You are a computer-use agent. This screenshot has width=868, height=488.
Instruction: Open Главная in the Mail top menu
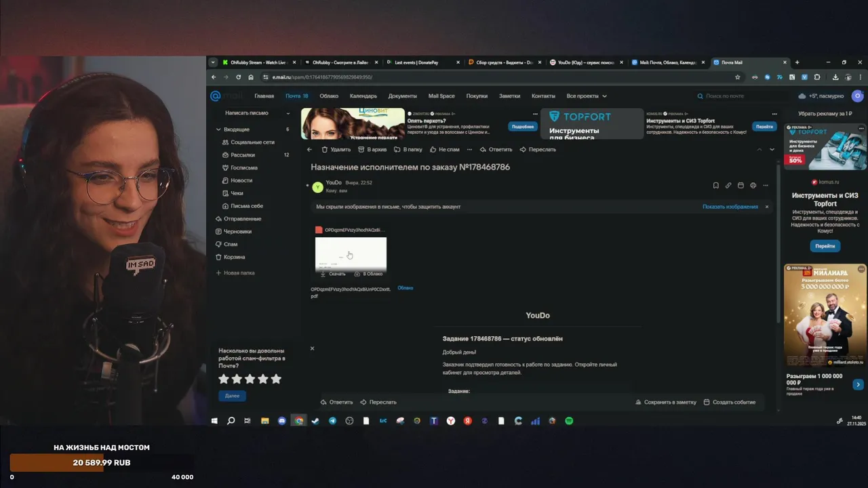[x=264, y=96]
